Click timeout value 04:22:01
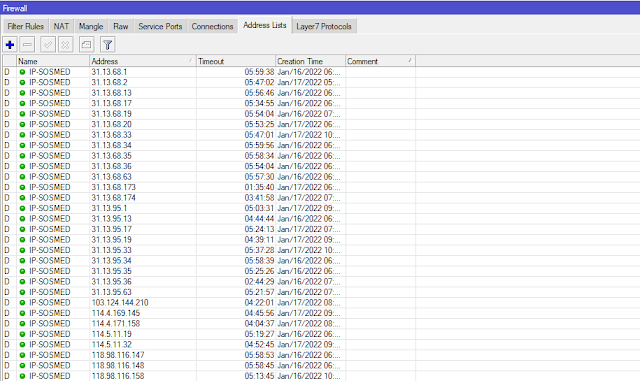 [x=259, y=303]
